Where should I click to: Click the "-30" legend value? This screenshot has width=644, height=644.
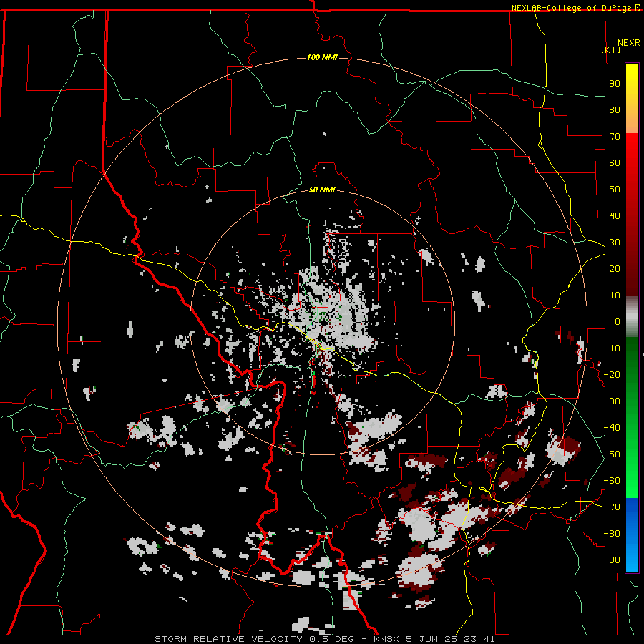612,401
